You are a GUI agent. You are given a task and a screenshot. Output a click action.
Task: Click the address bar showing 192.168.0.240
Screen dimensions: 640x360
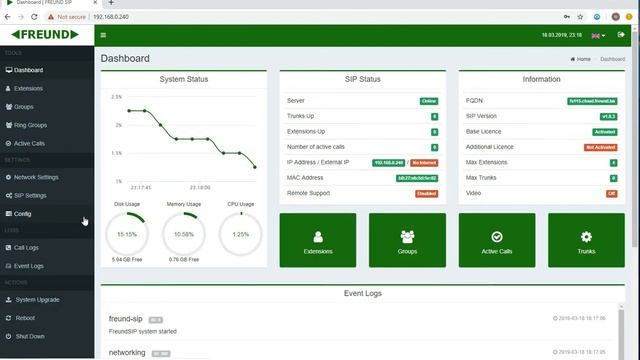coord(111,17)
